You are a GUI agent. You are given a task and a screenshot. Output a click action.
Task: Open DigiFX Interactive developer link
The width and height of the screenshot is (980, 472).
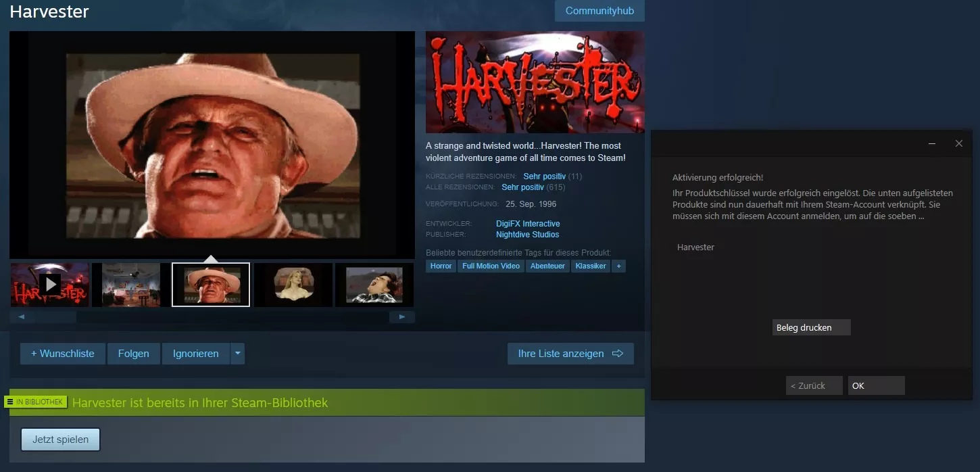[528, 224]
